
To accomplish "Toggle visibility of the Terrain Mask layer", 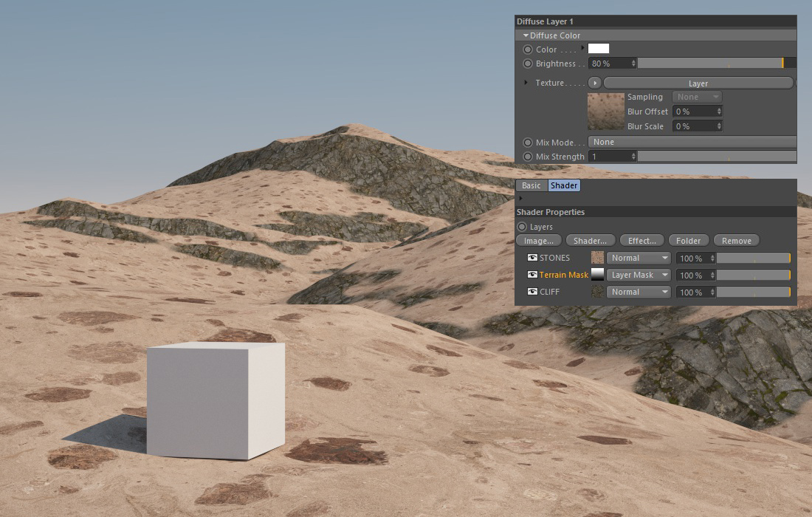I will (532, 275).
